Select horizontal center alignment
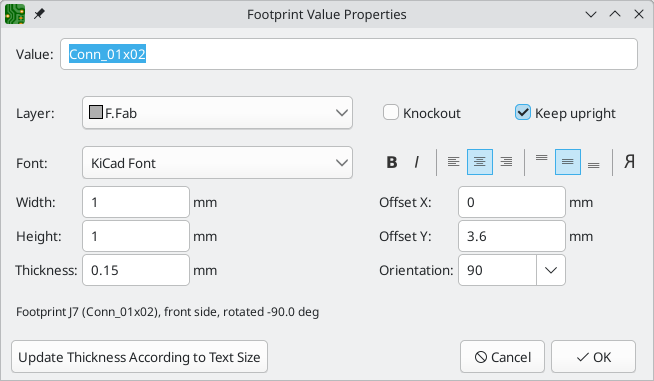The height and width of the screenshot is (381, 654). pyautogui.click(x=480, y=162)
